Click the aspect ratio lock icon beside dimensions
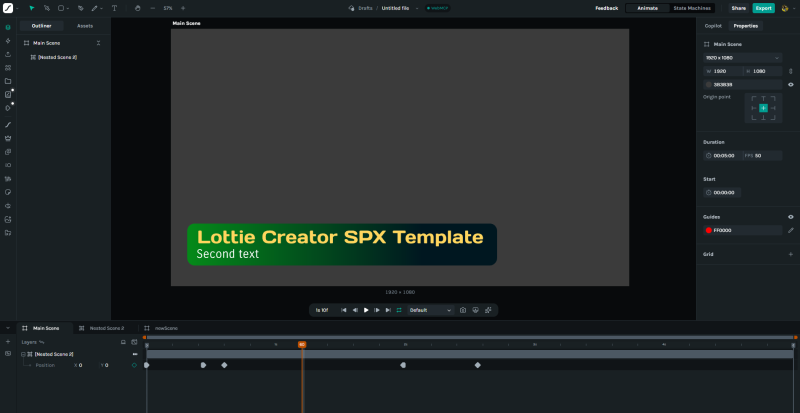The width and height of the screenshot is (800, 413). [791, 71]
